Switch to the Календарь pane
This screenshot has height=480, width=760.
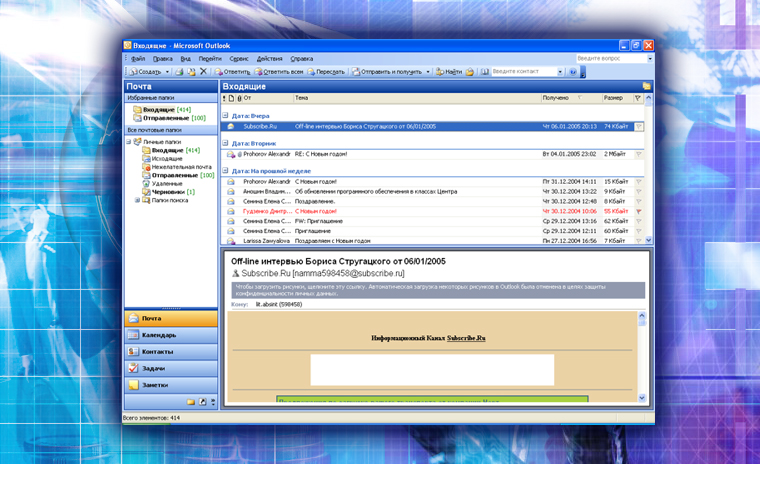pyautogui.click(x=171, y=335)
